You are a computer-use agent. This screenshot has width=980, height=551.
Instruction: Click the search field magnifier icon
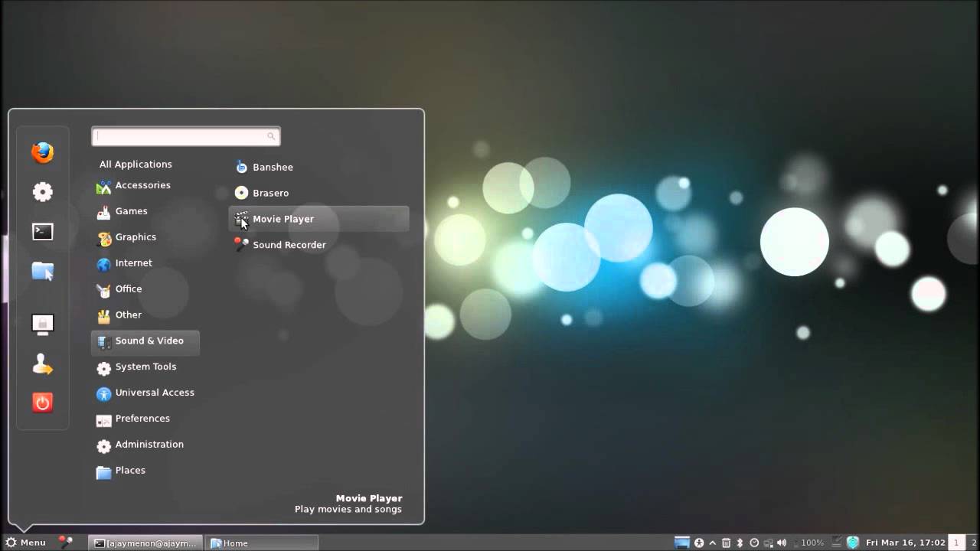[271, 136]
